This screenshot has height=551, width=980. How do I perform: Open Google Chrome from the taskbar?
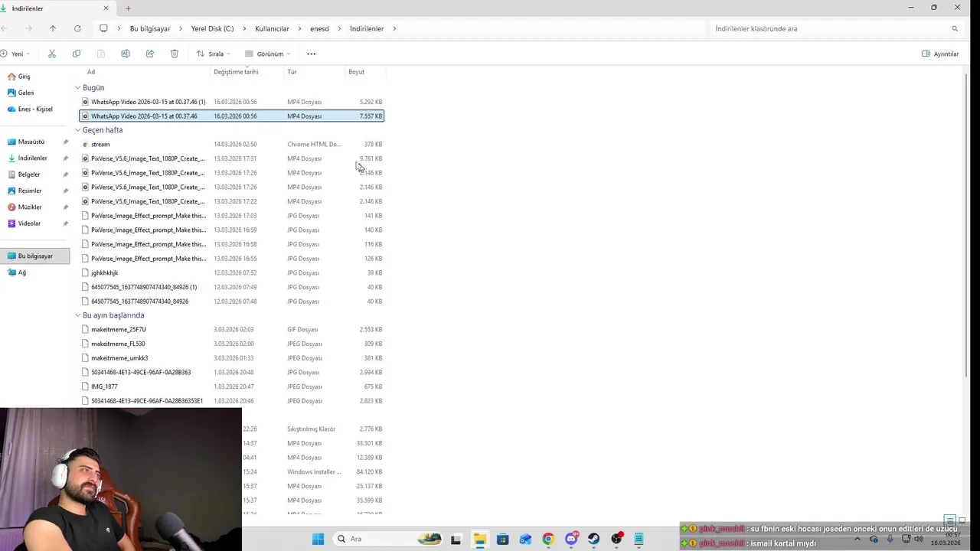[x=548, y=539]
